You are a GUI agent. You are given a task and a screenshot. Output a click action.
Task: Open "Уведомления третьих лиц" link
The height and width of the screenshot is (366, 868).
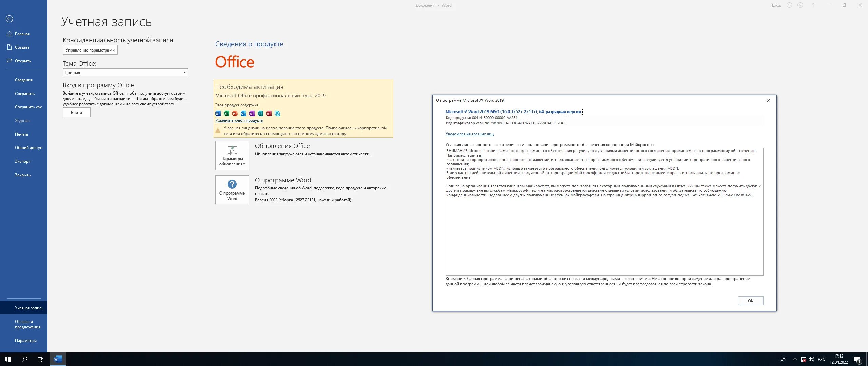[469, 134]
